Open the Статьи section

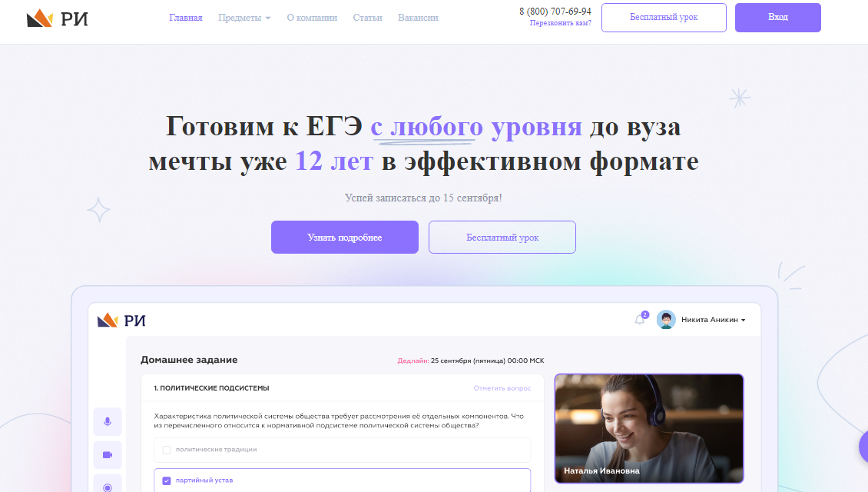click(368, 18)
